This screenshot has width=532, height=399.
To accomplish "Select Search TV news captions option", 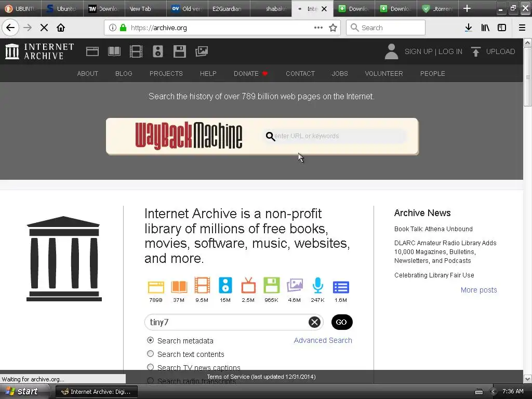I will point(150,367).
